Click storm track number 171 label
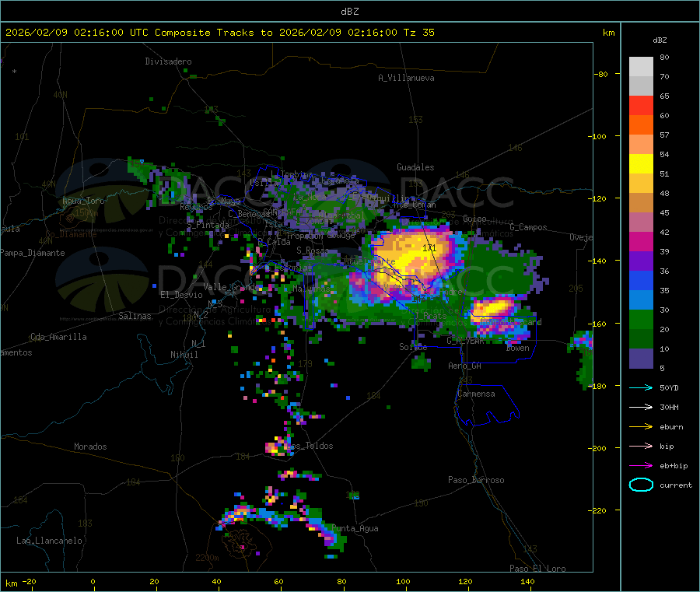The width and height of the screenshot is (700, 592). coord(429,248)
